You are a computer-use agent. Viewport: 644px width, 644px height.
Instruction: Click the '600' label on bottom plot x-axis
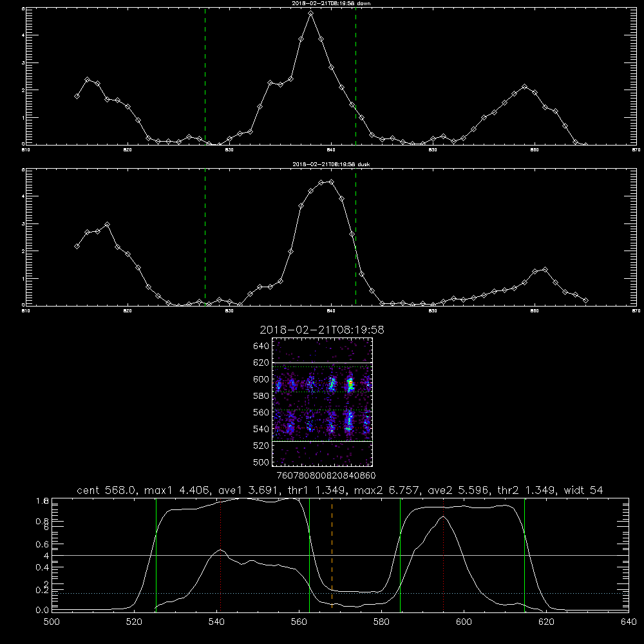click(464, 622)
